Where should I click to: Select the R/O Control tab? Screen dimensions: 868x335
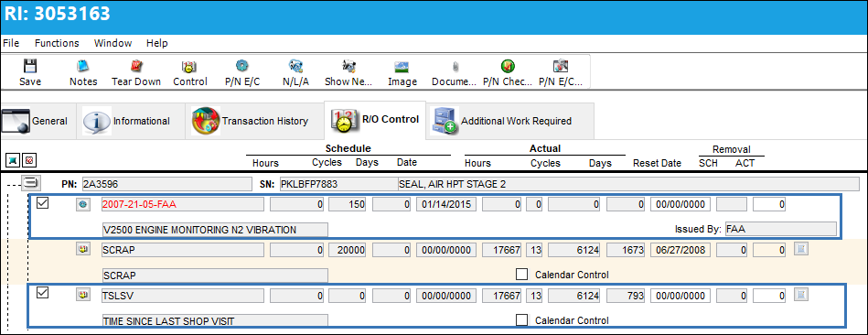375,119
